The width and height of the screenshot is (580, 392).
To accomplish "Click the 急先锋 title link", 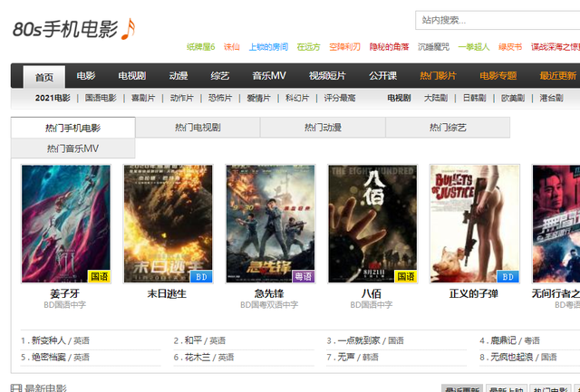I will tap(269, 293).
